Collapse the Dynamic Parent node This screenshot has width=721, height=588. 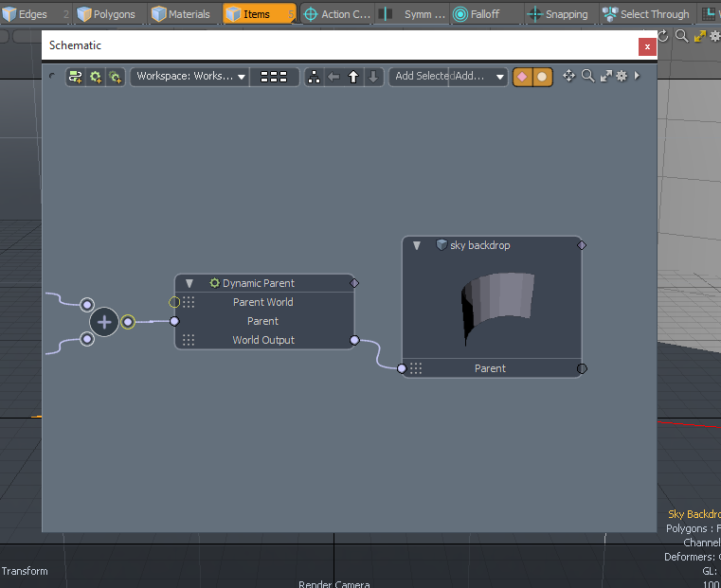coord(189,283)
